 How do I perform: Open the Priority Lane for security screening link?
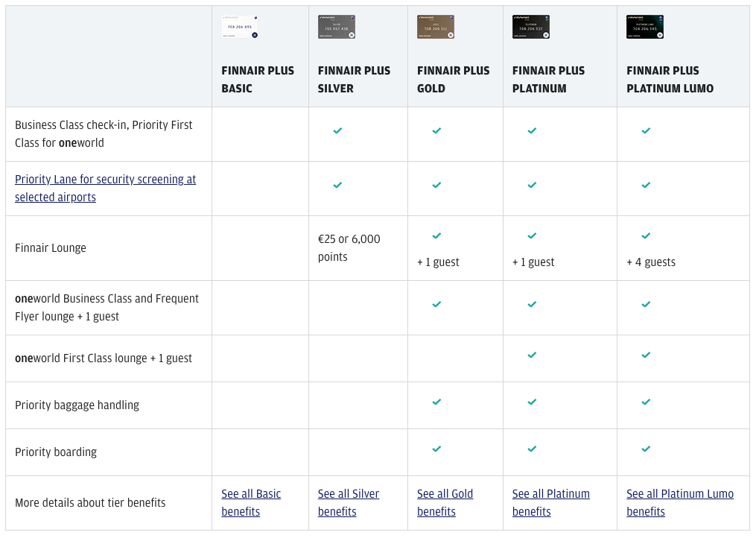105,188
